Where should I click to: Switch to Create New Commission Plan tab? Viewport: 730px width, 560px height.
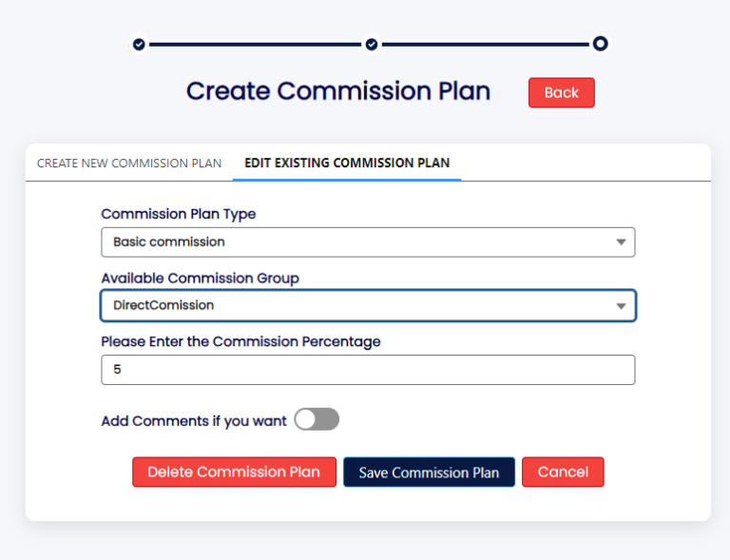(129, 163)
